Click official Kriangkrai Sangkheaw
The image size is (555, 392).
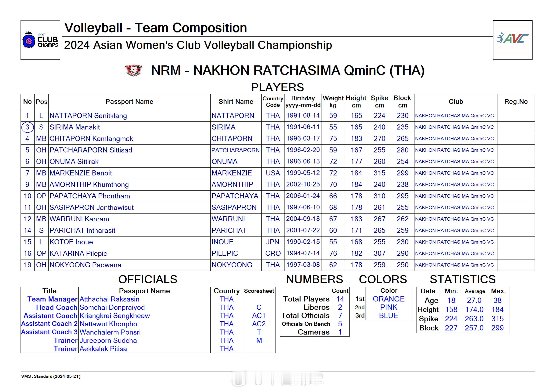115,316
